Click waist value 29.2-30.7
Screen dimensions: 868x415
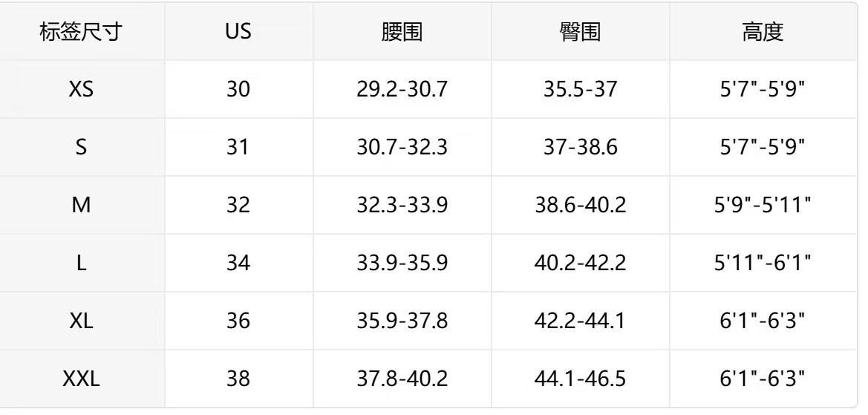(x=402, y=90)
